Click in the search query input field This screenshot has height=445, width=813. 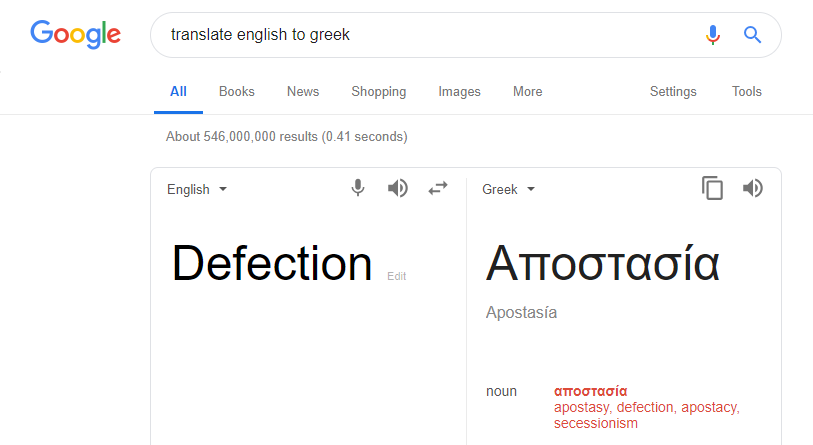pos(430,35)
